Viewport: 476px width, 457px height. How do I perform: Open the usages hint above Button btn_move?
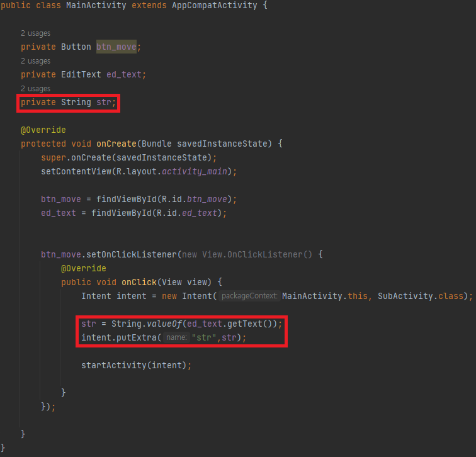click(x=35, y=33)
